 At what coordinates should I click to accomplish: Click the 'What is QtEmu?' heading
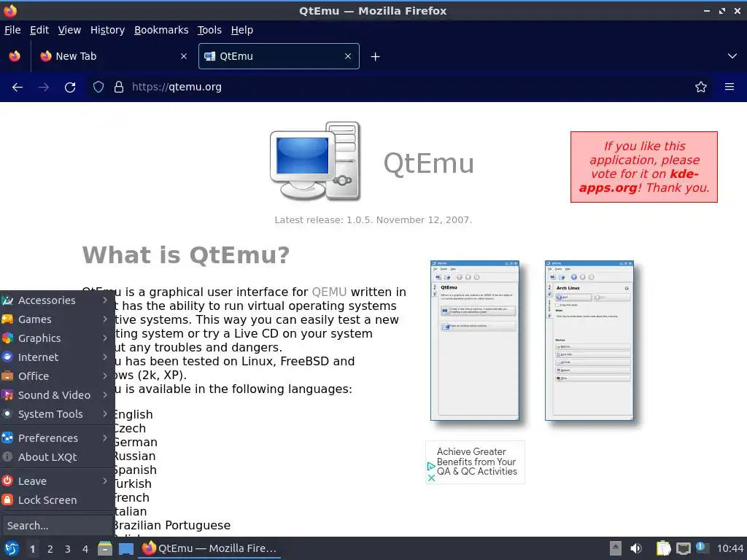186,254
